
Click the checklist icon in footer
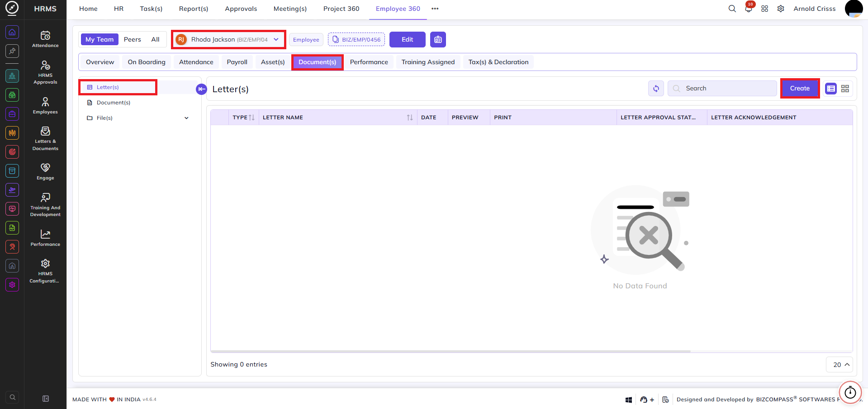[x=665, y=400]
